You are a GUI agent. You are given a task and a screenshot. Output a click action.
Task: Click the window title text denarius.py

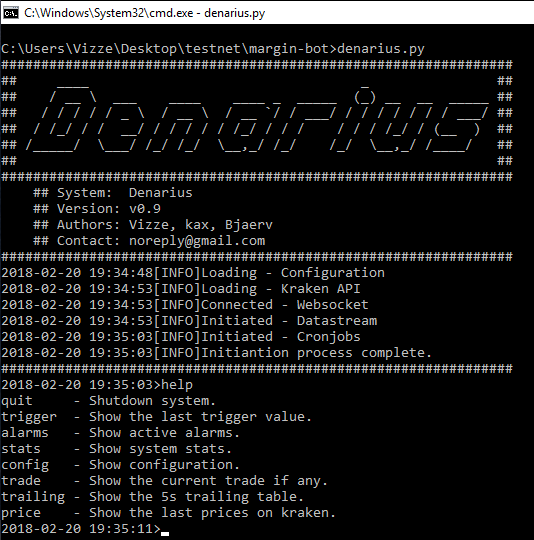[x=234, y=13]
